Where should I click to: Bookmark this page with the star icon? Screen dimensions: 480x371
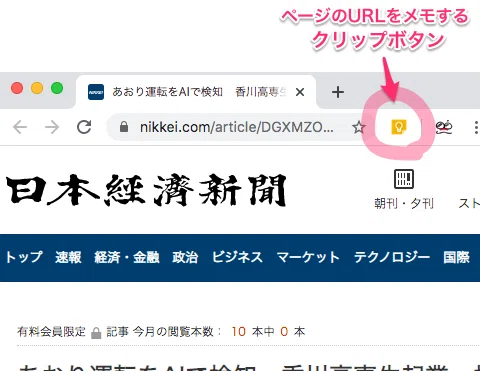[359, 127]
